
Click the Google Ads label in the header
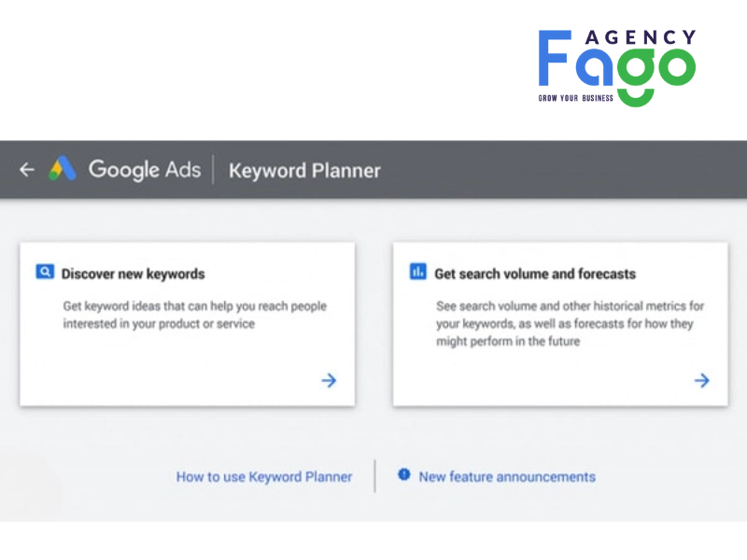pos(145,169)
